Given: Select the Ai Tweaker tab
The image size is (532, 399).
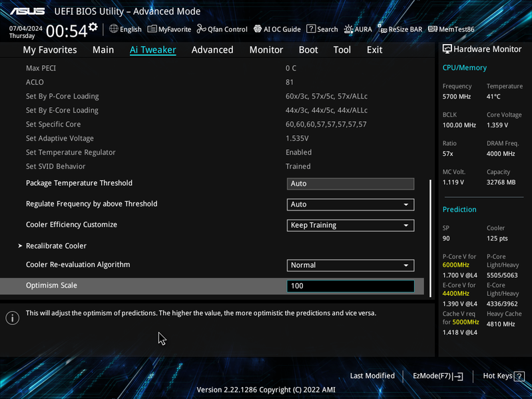Looking at the screenshot, I should (152, 50).
